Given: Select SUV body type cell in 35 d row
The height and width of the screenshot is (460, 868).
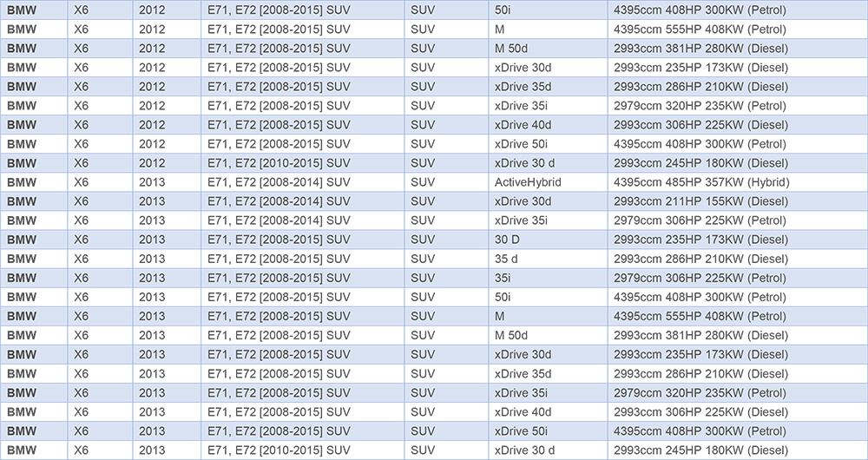Looking at the screenshot, I should click(423, 259).
